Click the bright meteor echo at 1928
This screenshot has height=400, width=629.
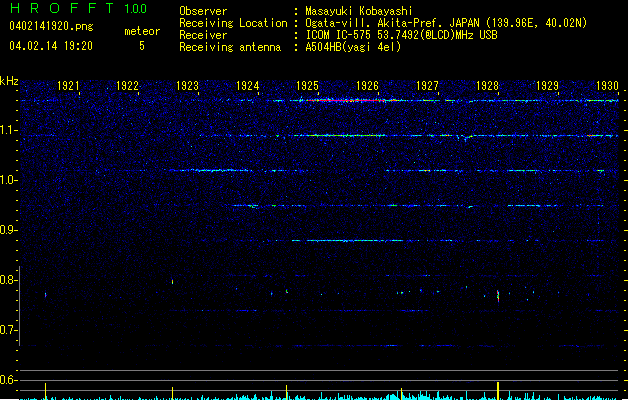(x=498, y=296)
